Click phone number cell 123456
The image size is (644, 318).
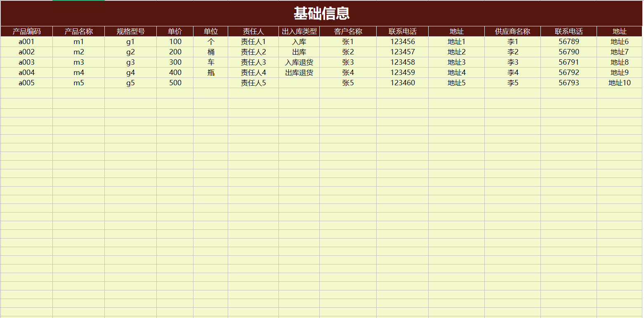coord(403,42)
